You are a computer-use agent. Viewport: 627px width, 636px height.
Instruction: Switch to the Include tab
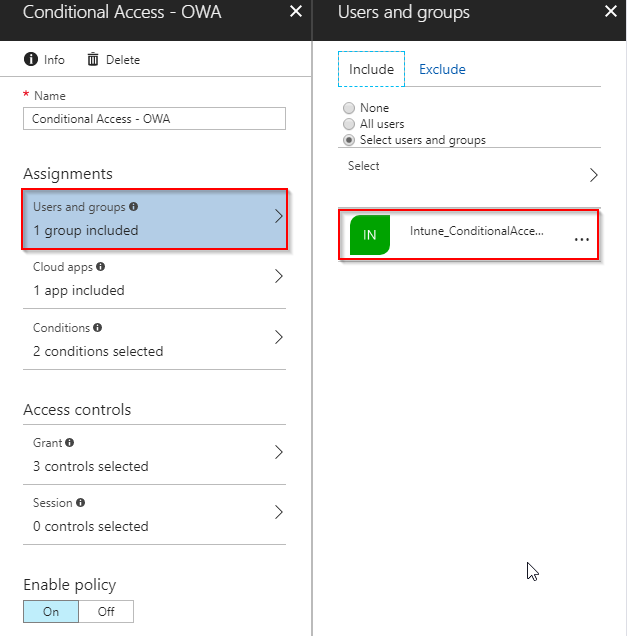tap(371, 69)
